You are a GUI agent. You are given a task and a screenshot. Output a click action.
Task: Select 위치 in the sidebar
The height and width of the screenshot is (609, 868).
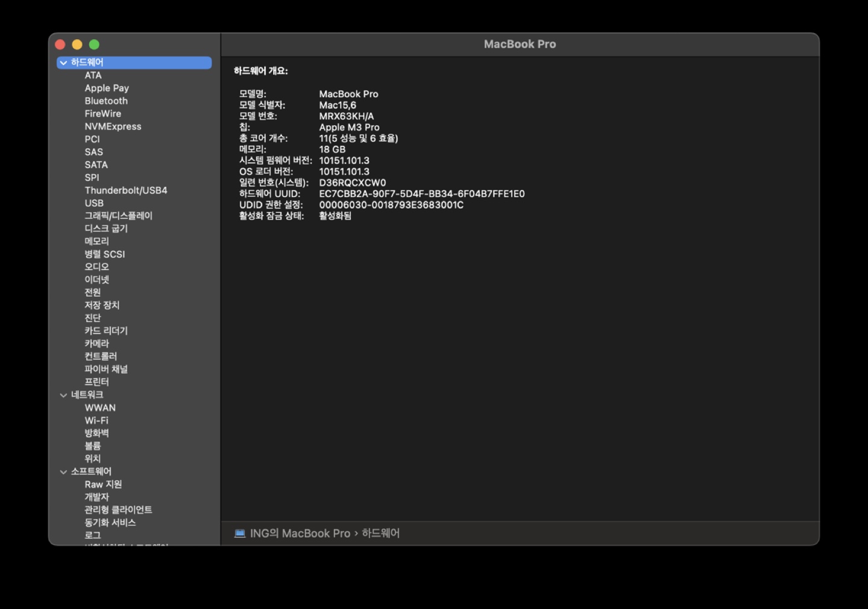[x=92, y=459]
